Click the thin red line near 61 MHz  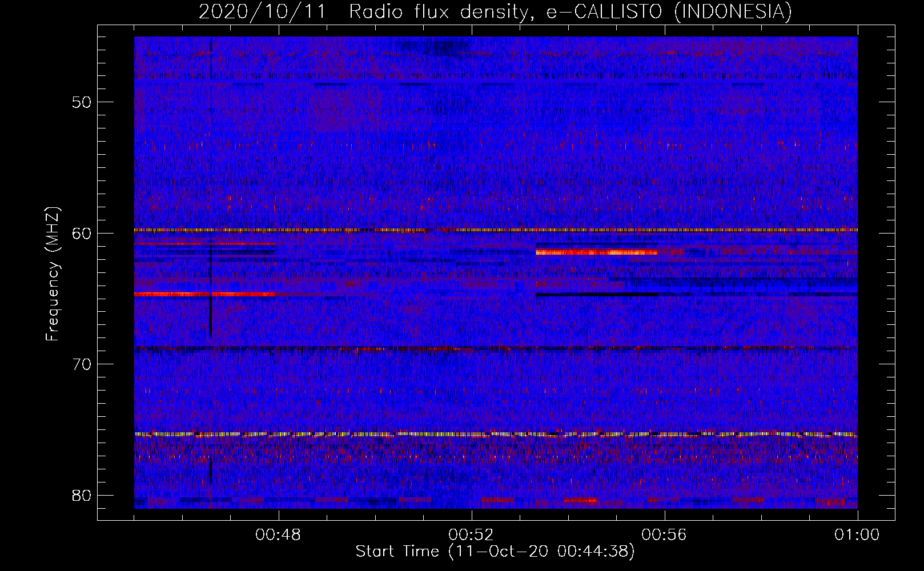204,244
